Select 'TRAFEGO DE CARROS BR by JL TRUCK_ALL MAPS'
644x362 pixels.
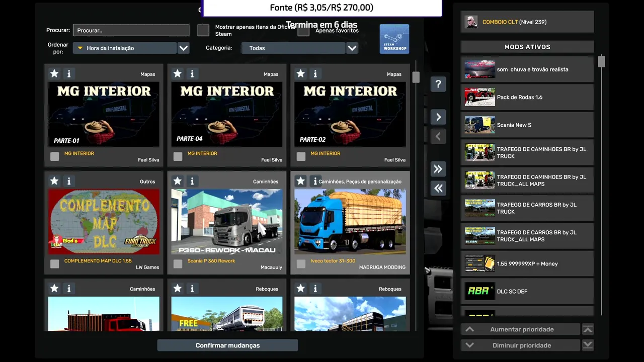pos(527,236)
